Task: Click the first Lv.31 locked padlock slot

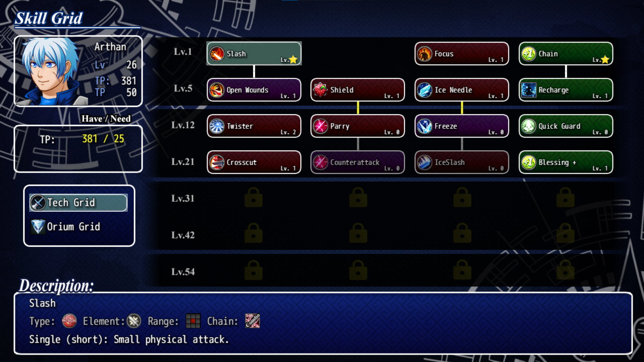Action: tap(254, 197)
